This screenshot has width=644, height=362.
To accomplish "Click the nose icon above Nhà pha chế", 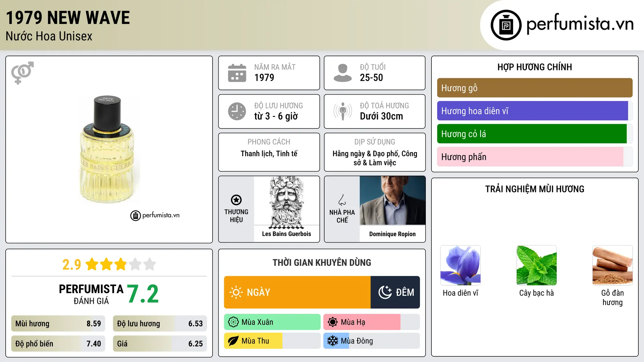I will pyautogui.click(x=342, y=200).
